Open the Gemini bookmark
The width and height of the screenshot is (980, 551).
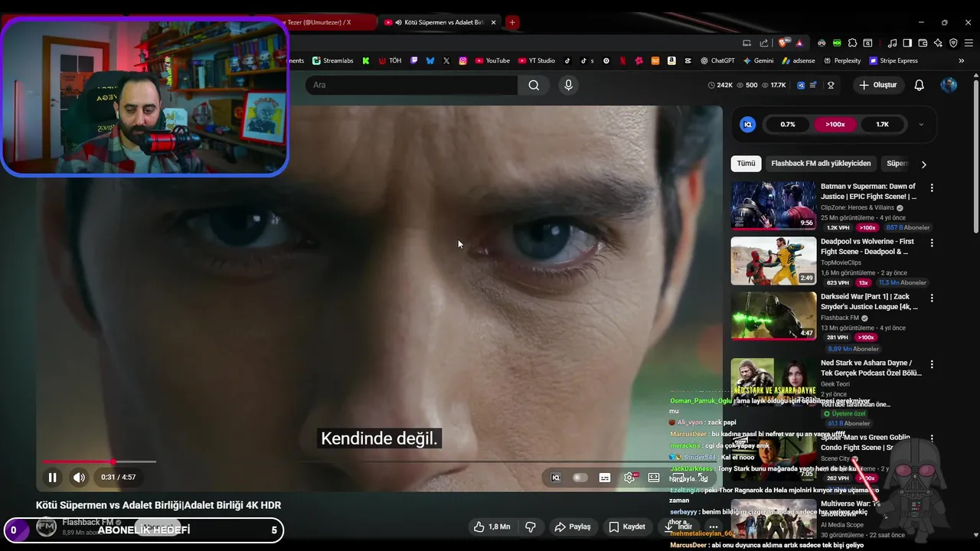(758, 60)
